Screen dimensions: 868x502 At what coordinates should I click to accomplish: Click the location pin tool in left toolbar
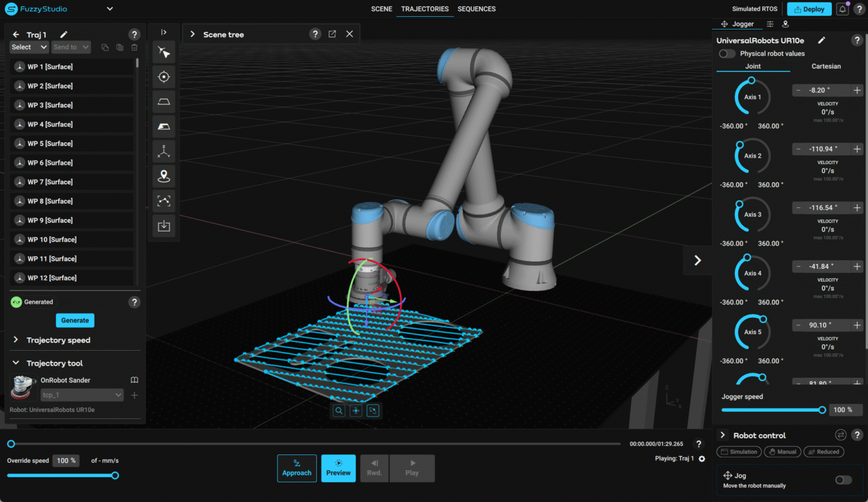[x=163, y=175]
